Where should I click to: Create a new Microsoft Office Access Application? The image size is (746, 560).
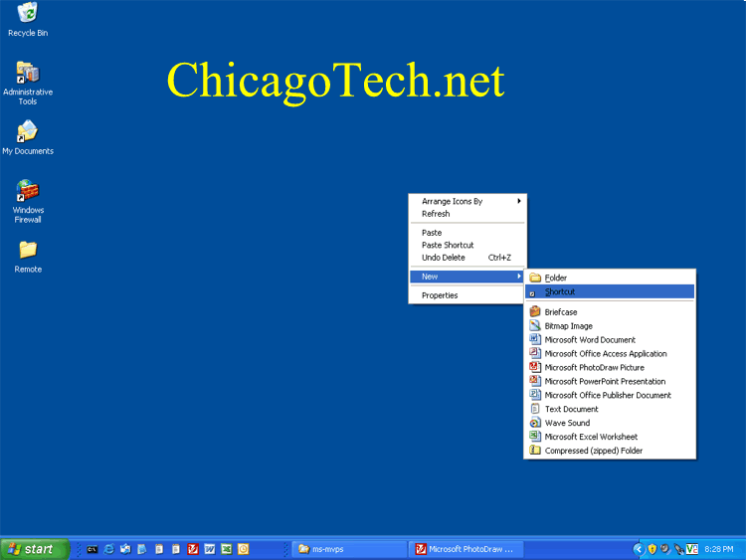pyautogui.click(x=610, y=353)
